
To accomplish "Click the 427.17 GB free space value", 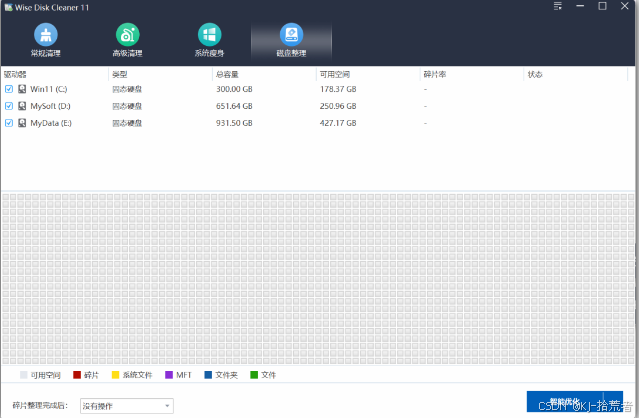I will click(x=338, y=123).
